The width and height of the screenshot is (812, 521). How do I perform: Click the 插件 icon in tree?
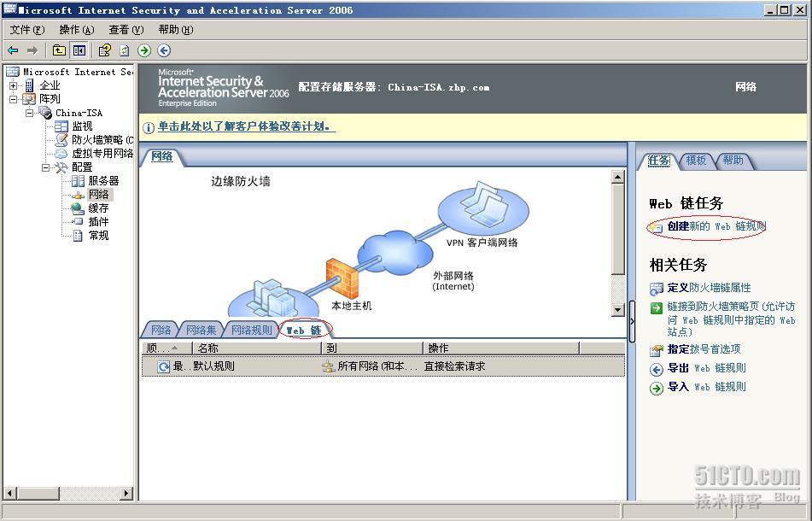pyautogui.click(x=78, y=222)
